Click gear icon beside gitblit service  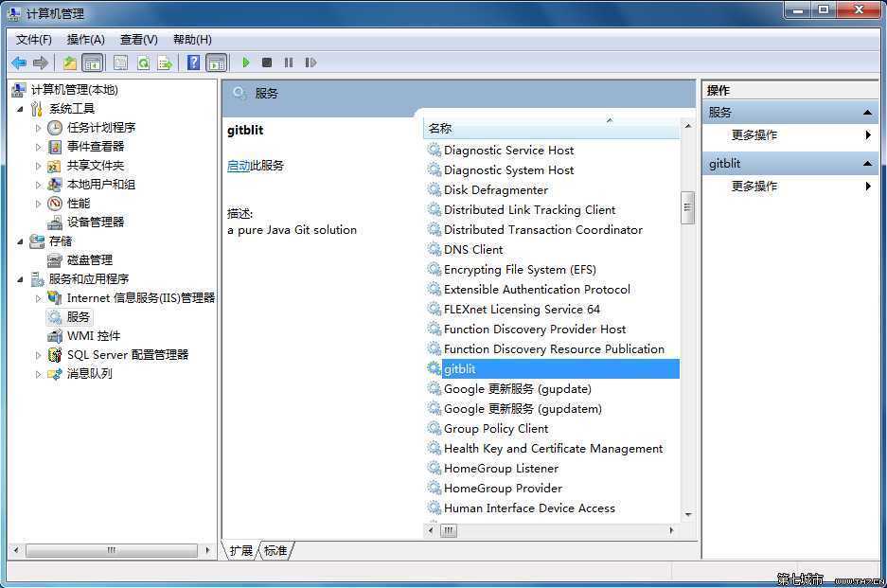(434, 368)
